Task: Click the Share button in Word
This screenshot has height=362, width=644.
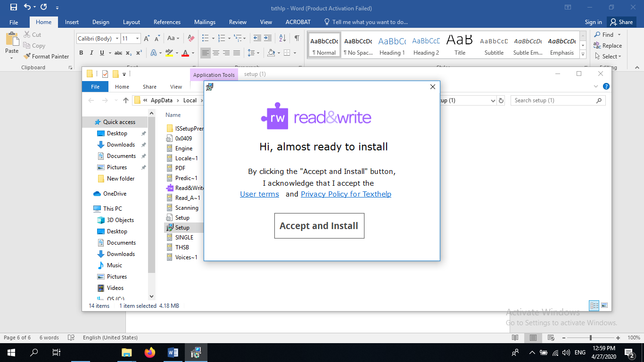Action: (621, 22)
